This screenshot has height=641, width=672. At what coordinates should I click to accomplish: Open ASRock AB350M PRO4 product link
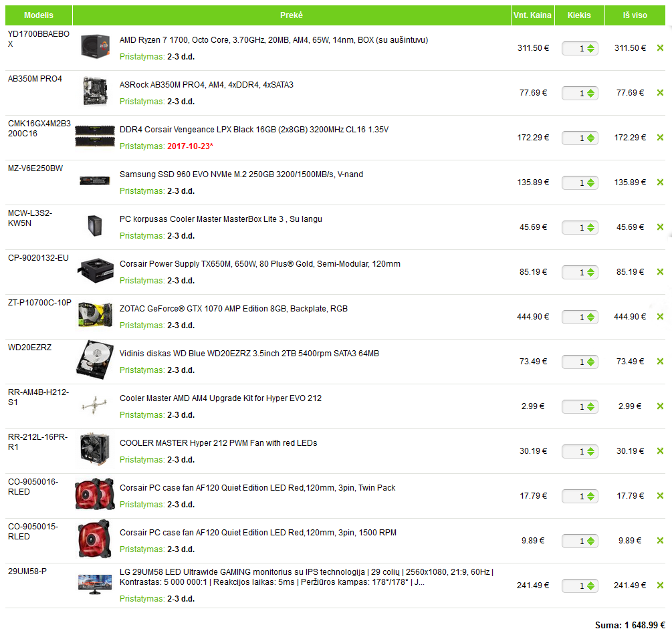(x=207, y=85)
